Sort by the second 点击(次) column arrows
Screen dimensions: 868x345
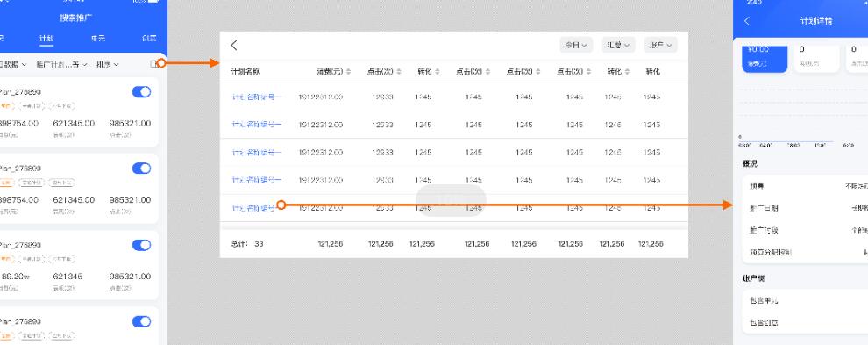pyautogui.click(x=487, y=72)
